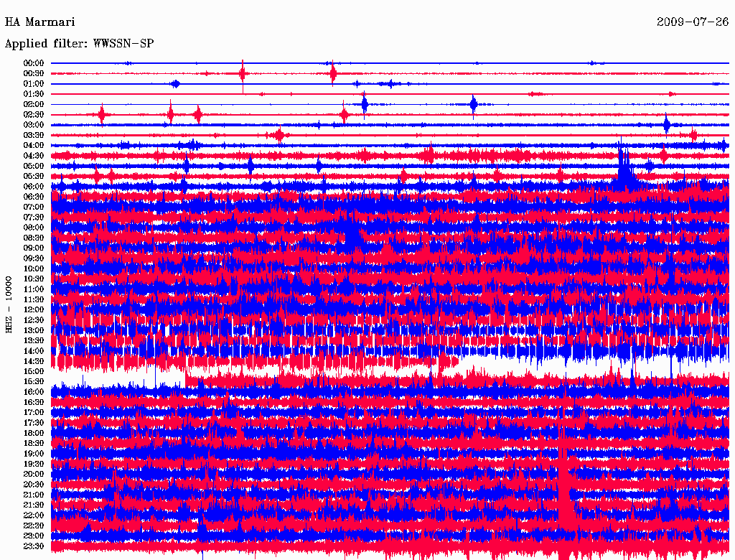Select the 16:30 time label
The image size is (735, 560).
click(34, 403)
